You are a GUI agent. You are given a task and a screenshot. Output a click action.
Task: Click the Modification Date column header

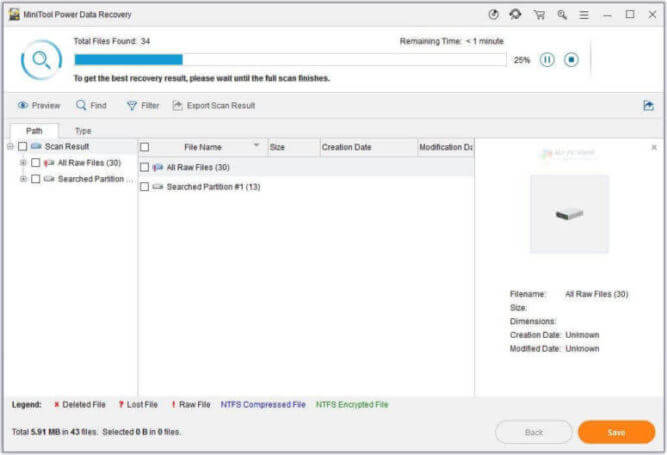point(445,147)
